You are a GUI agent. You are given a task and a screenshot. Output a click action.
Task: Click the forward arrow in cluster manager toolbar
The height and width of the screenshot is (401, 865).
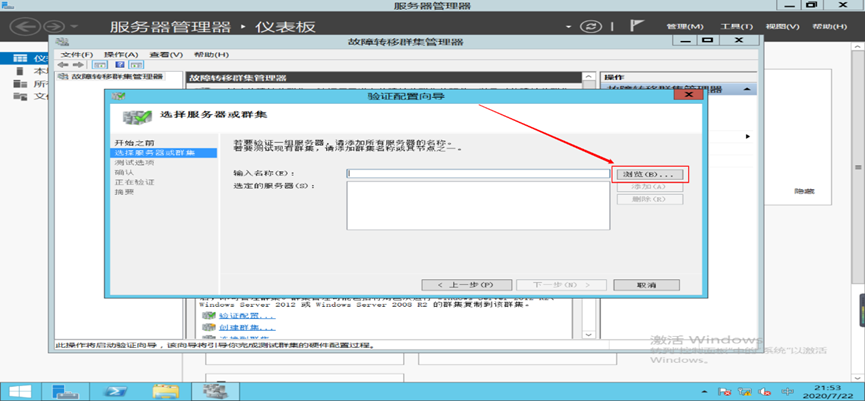tap(78, 65)
